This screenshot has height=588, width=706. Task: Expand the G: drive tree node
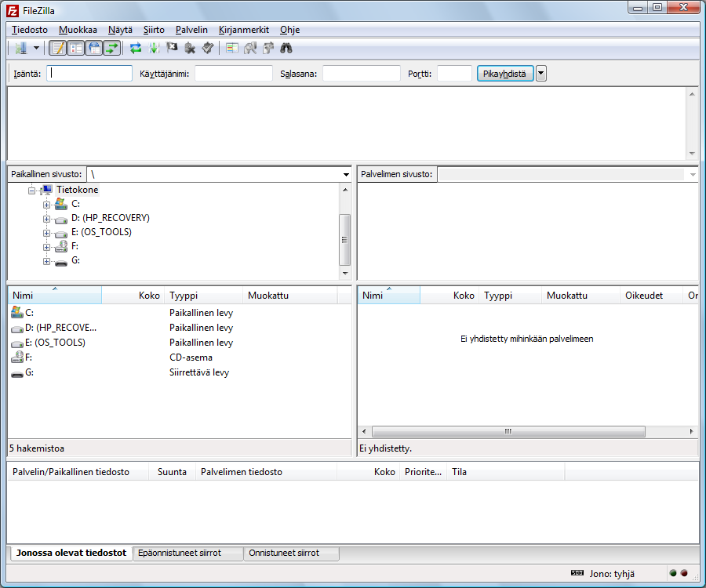pos(46,261)
